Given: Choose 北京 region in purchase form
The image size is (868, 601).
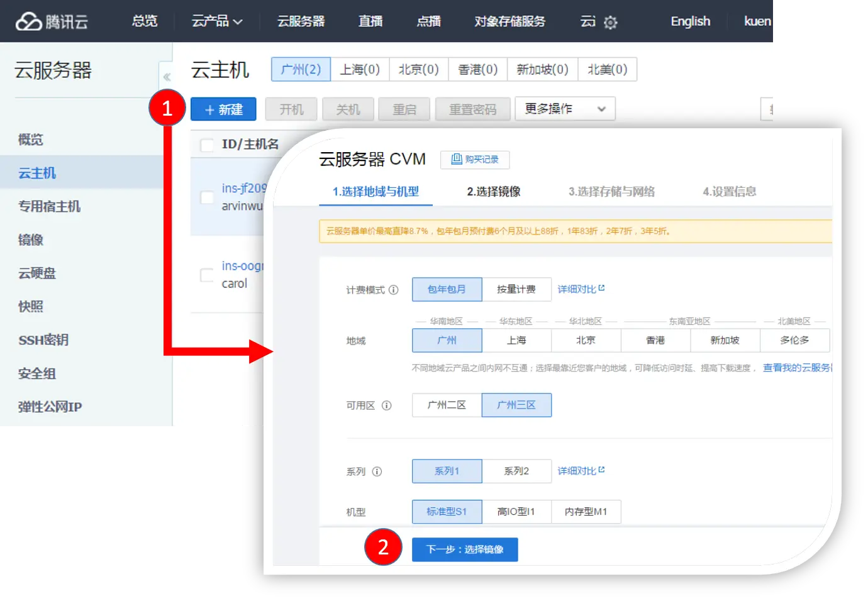Looking at the screenshot, I should (586, 340).
